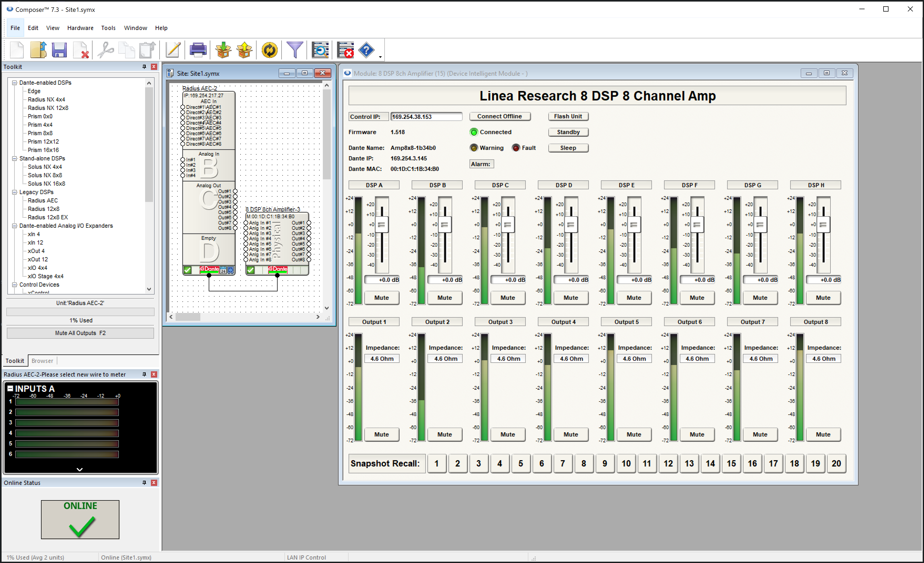Screen dimensions: 924x563
Task: Click the Open file folder icon
Action: click(x=38, y=50)
